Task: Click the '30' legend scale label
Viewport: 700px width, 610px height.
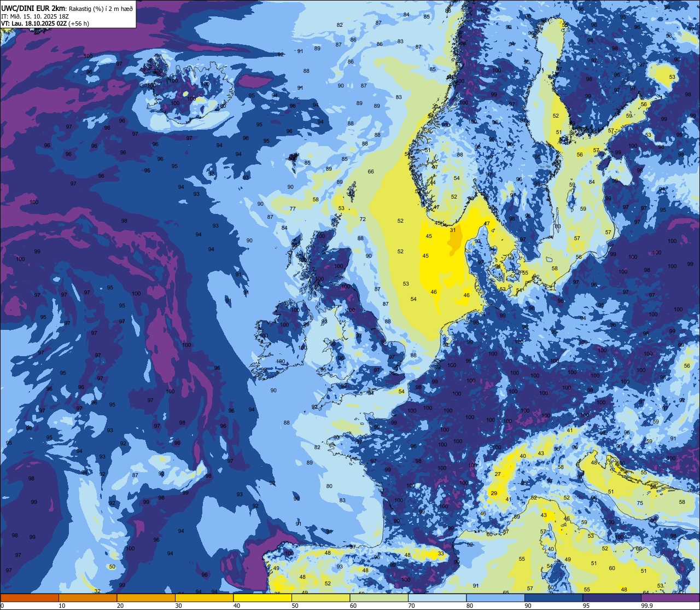Action: click(x=178, y=606)
